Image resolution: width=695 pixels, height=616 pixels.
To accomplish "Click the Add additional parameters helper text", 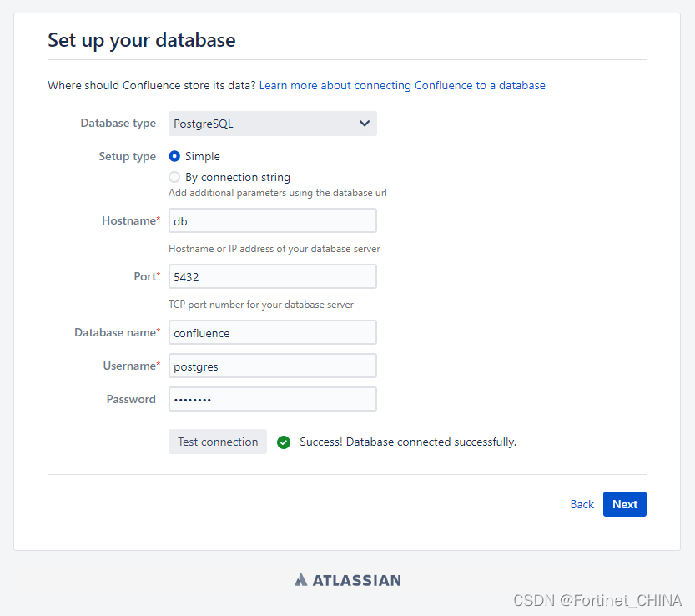I will click(x=277, y=193).
